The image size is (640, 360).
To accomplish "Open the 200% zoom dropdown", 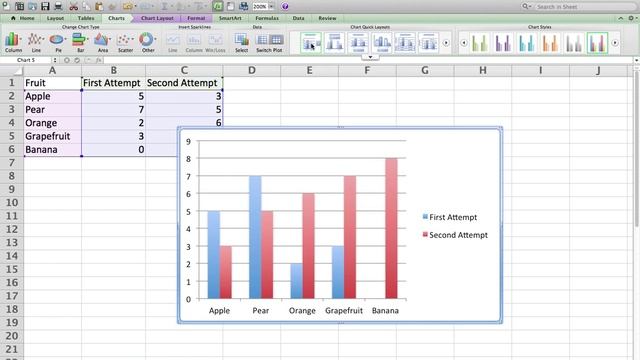I will (x=272, y=7).
